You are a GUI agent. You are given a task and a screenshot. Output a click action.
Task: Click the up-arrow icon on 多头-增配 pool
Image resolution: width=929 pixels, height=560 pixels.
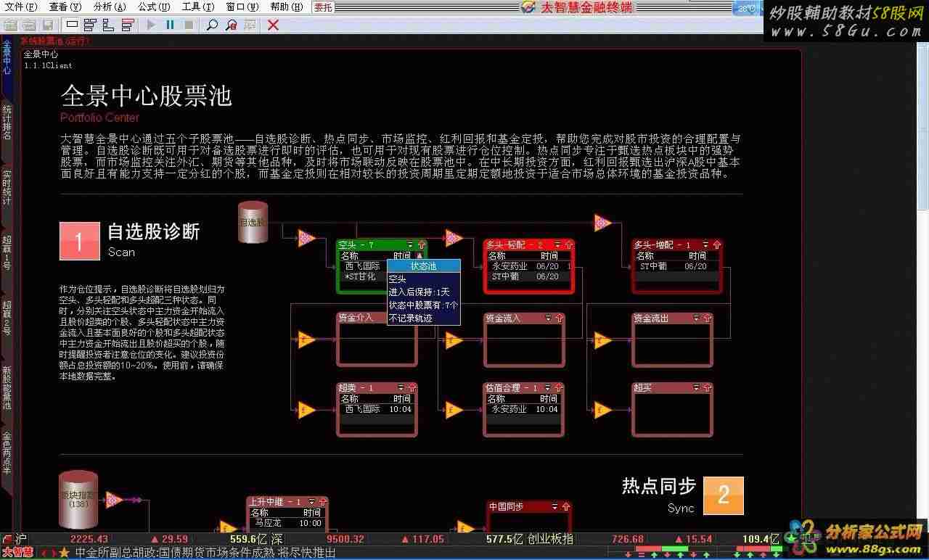tap(717, 245)
